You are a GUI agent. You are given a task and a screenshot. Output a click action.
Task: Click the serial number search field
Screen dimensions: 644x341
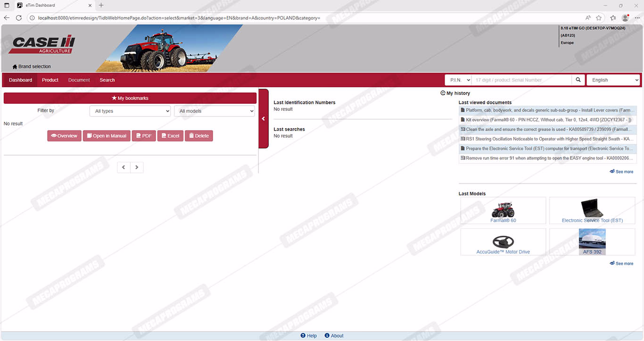pyautogui.click(x=521, y=80)
